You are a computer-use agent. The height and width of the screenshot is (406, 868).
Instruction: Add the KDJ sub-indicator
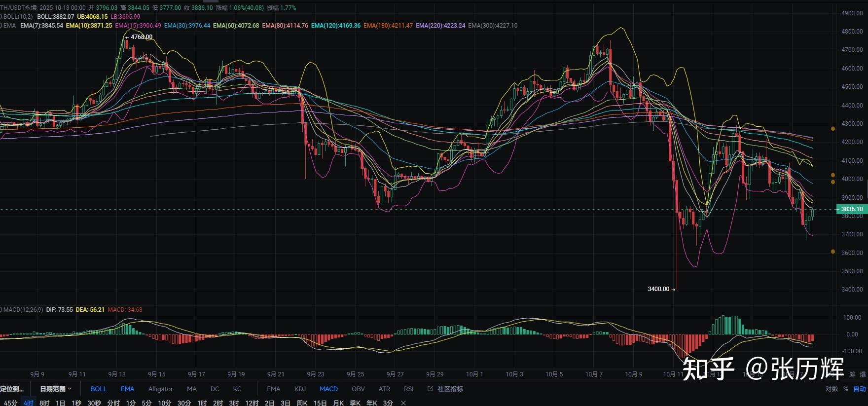[300, 389]
